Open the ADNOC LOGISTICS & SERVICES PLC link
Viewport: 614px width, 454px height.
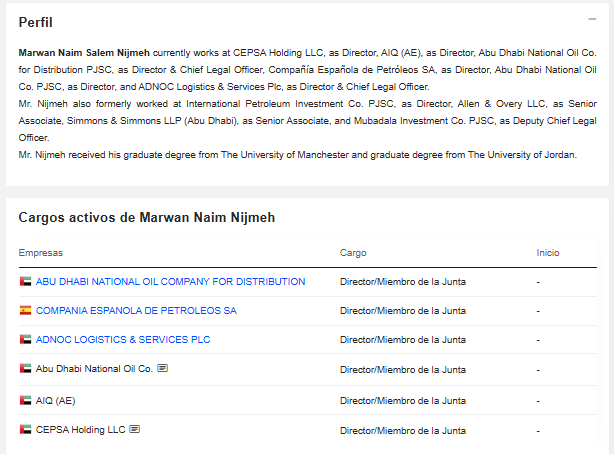pyautogui.click(x=123, y=340)
